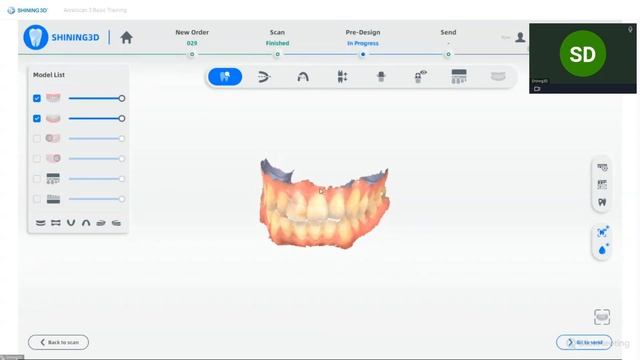Select the dental arch tool
This screenshot has height=360, width=640.
[303, 76]
